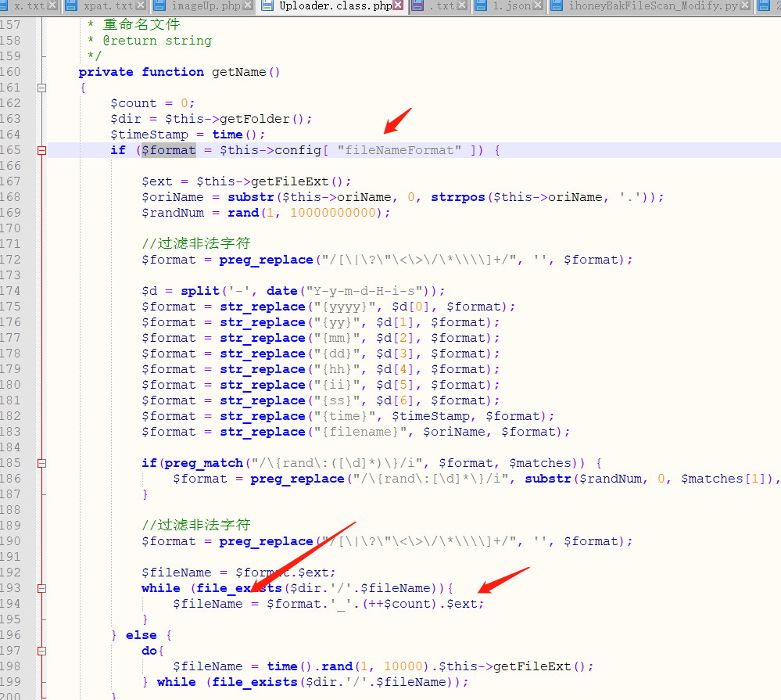Close the Uploader.class.php tab
781x700 pixels.
[x=398, y=6]
